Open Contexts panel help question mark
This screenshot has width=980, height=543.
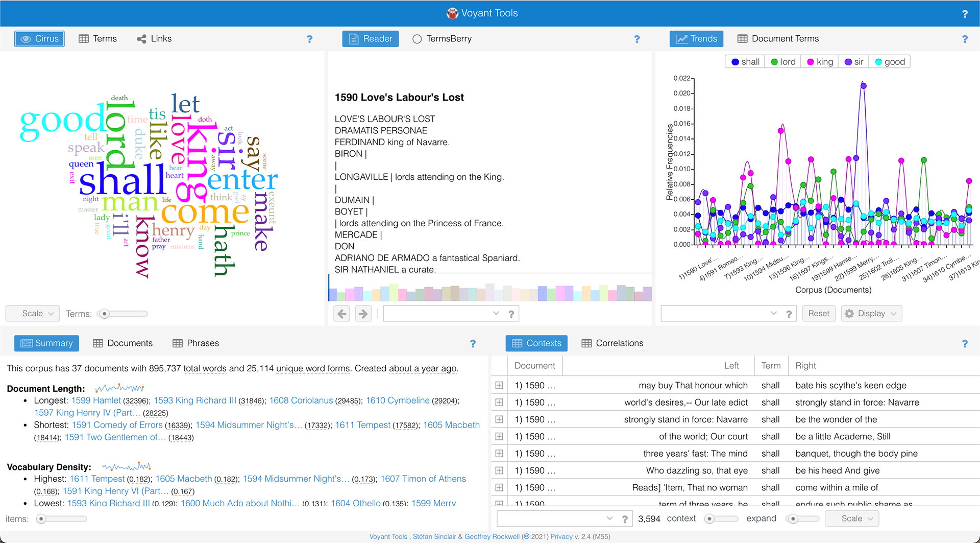point(965,343)
